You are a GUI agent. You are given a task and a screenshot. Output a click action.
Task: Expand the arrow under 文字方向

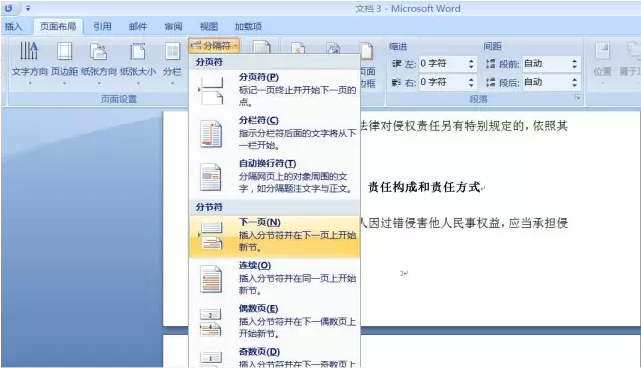29,83
